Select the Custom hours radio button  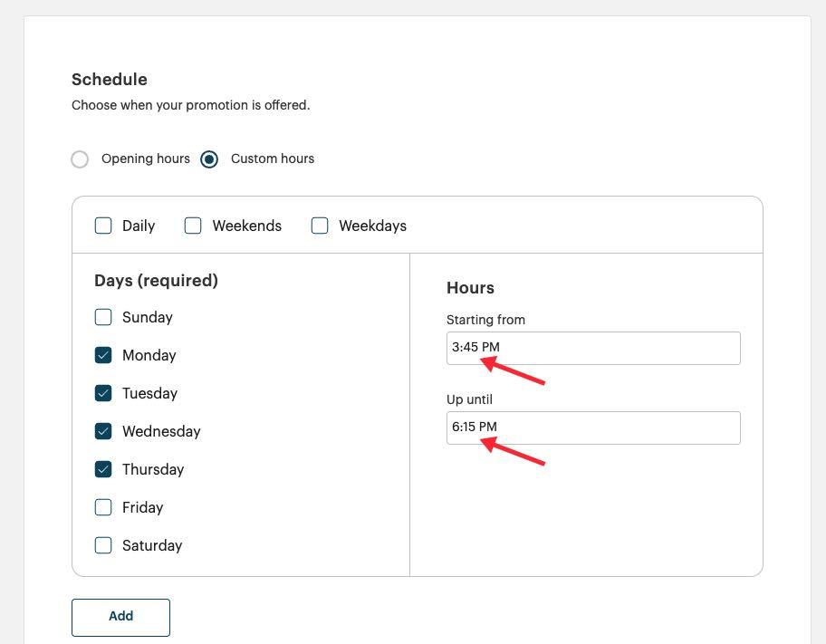pos(209,159)
